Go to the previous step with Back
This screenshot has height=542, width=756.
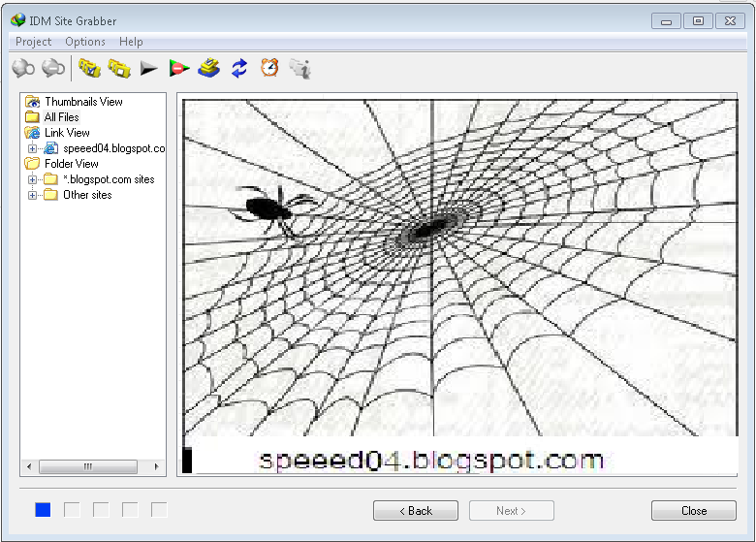416,511
